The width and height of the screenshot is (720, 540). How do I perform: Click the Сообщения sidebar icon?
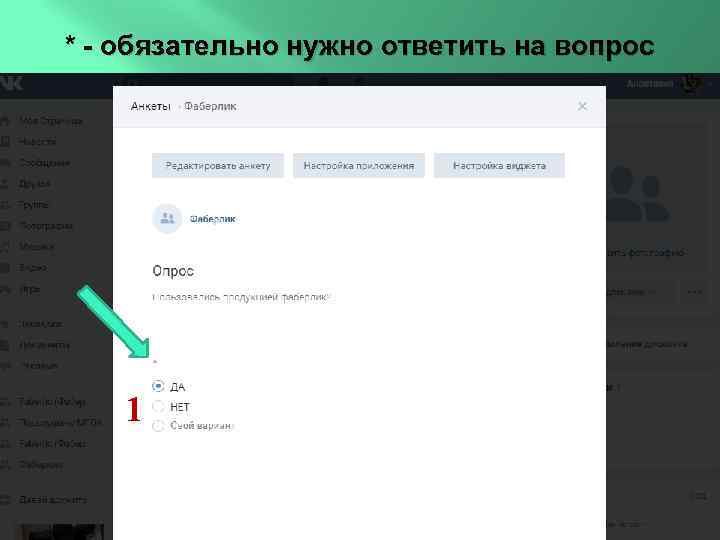pyautogui.click(x=5, y=163)
